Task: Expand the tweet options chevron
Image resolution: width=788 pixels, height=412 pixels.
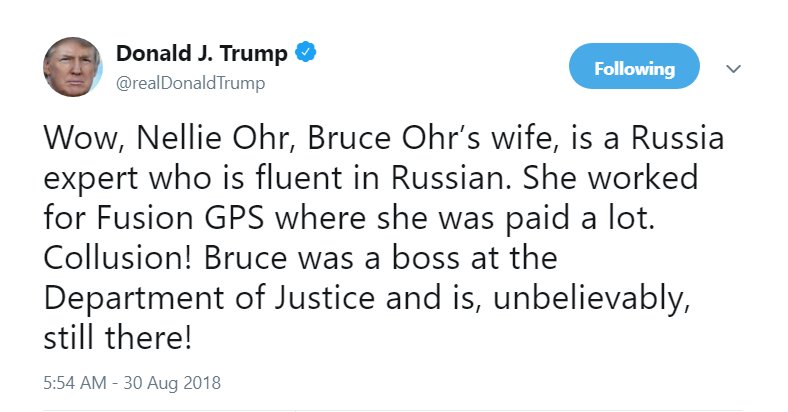Action: coord(734,69)
